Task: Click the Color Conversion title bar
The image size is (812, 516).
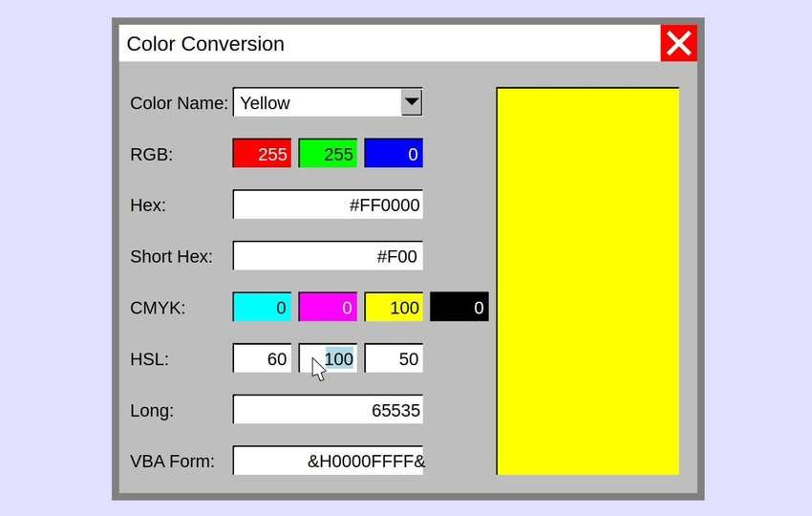Action: click(x=390, y=43)
